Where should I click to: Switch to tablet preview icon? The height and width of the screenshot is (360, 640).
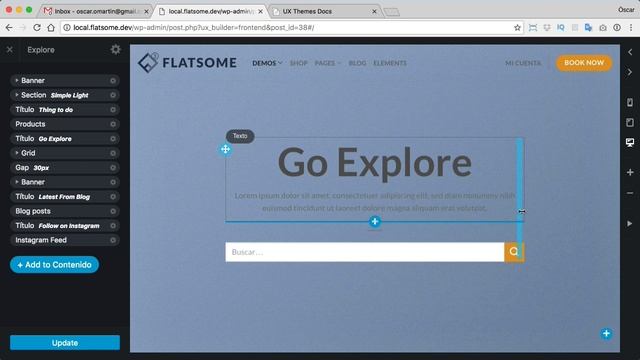pos(630,122)
